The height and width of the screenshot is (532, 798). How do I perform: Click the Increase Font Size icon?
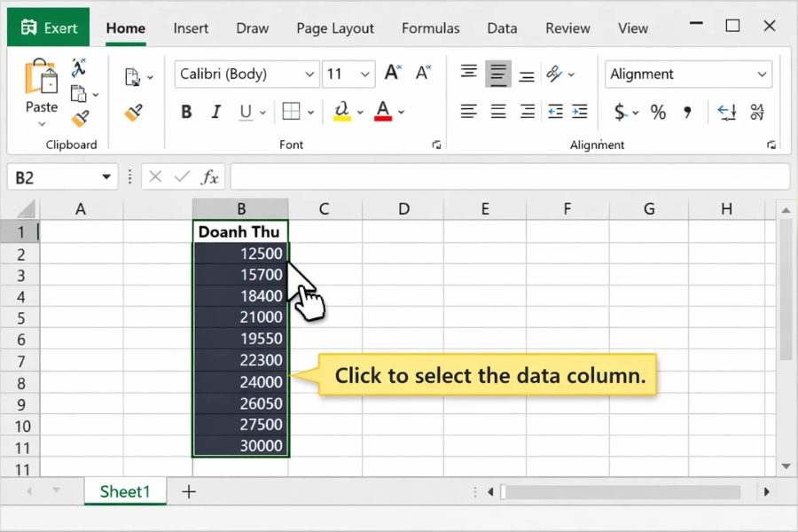[x=391, y=73]
